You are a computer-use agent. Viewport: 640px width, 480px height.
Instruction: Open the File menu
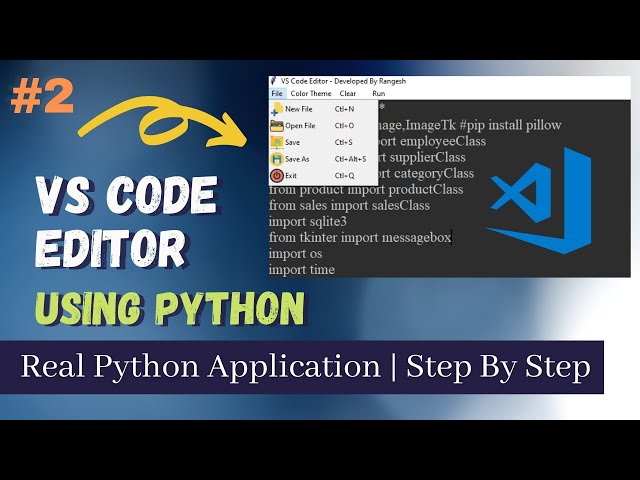[277, 93]
